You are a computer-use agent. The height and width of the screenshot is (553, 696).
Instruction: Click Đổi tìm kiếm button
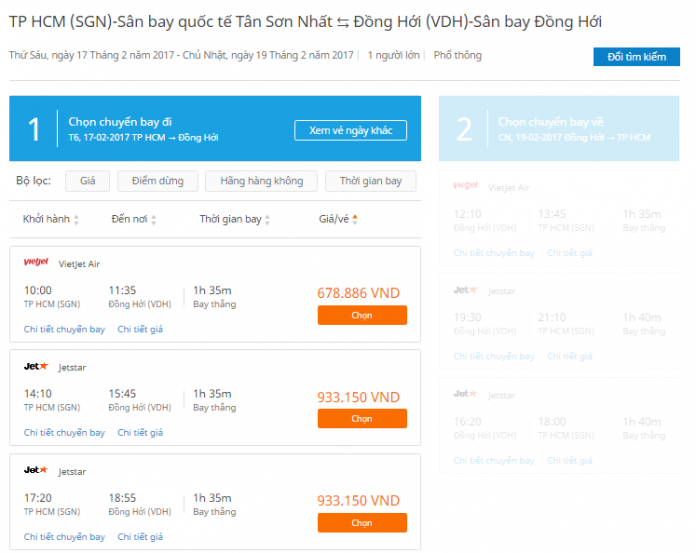coord(637,57)
